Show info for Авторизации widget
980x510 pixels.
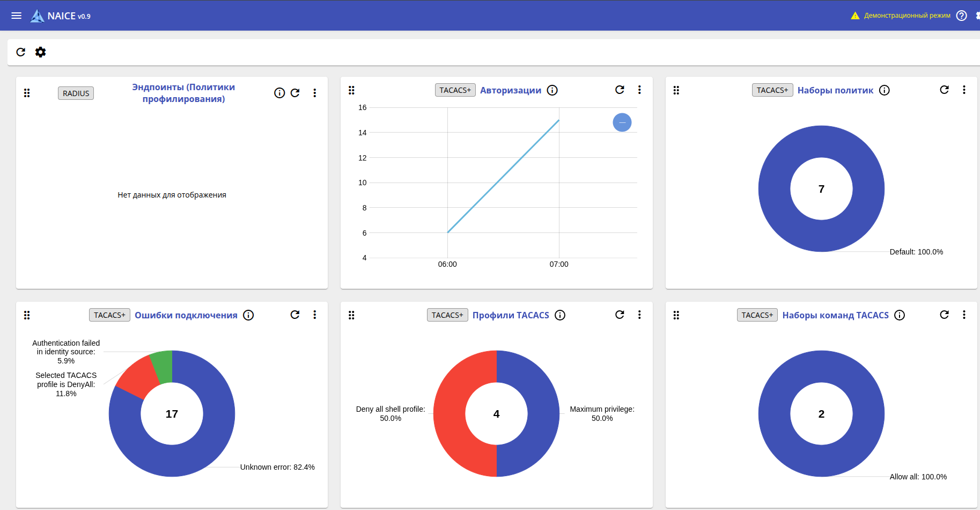(552, 90)
